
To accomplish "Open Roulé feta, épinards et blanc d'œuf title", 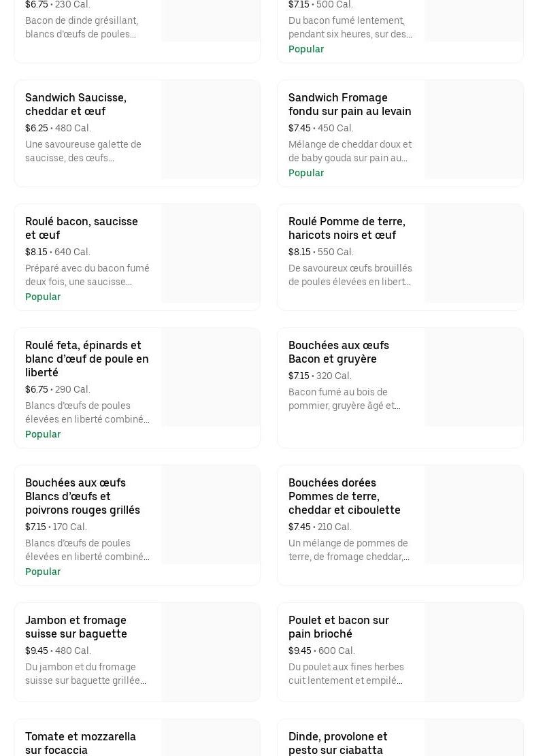I will pyautogui.click(x=86, y=359).
